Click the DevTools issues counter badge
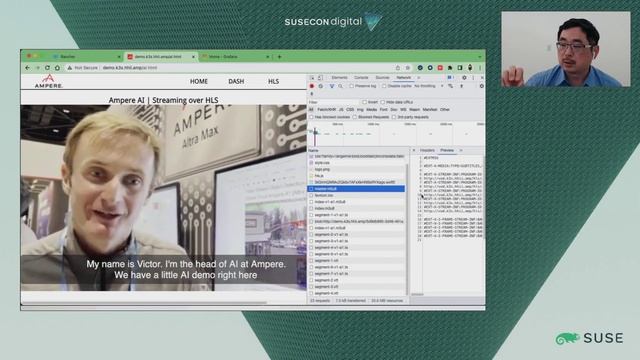 point(450,78)
